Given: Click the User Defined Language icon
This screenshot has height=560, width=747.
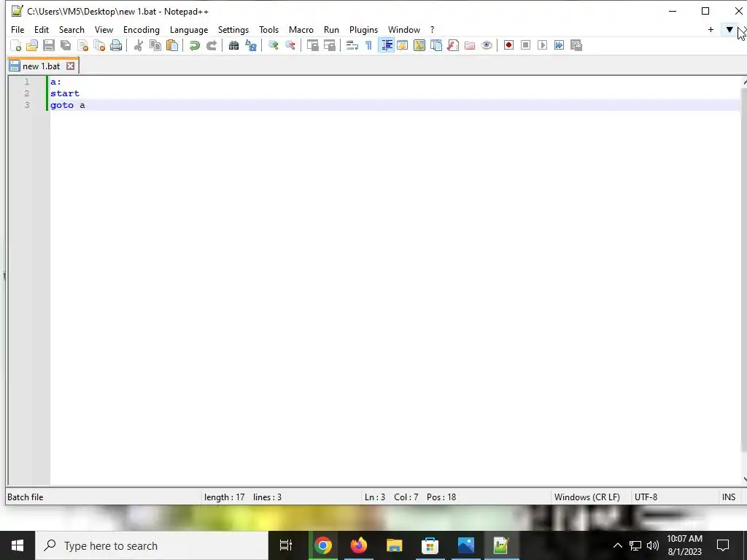Looking at the screenshot, I should (403, 45).
